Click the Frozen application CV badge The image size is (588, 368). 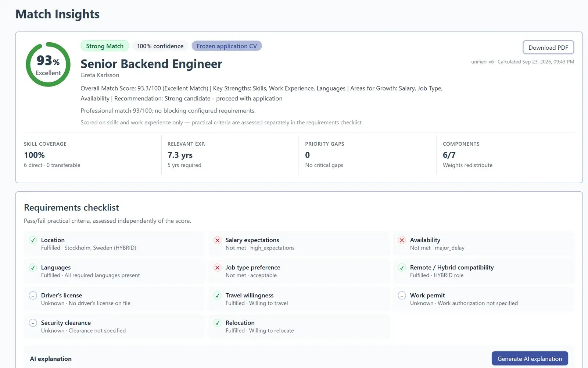point(227,46)
